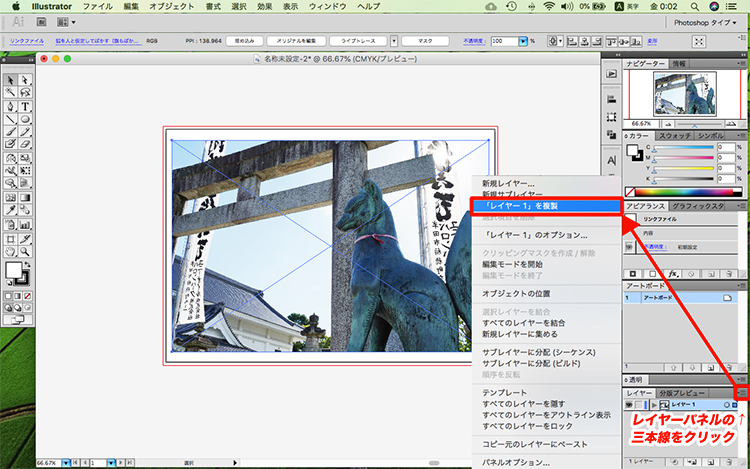750x469 pixels.
Task: Switch to the スウォッチ tab
Action: coord(677,134)
